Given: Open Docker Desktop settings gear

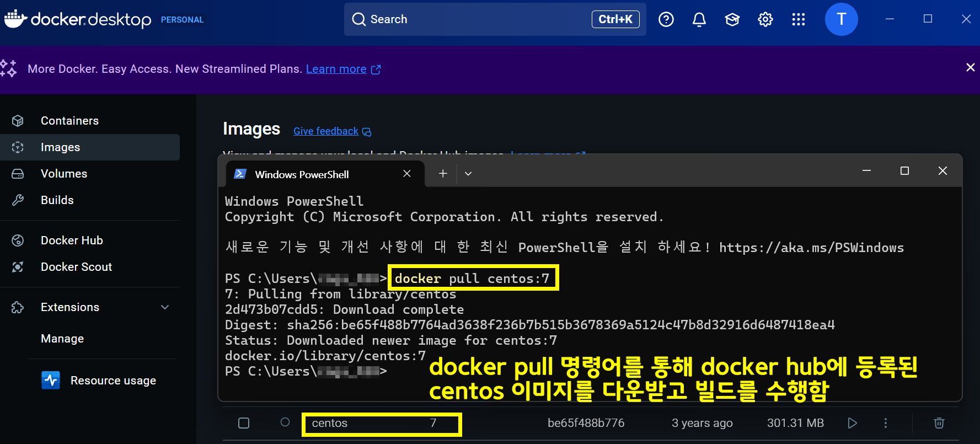Looking at the screenshot, I should [765, 19].
